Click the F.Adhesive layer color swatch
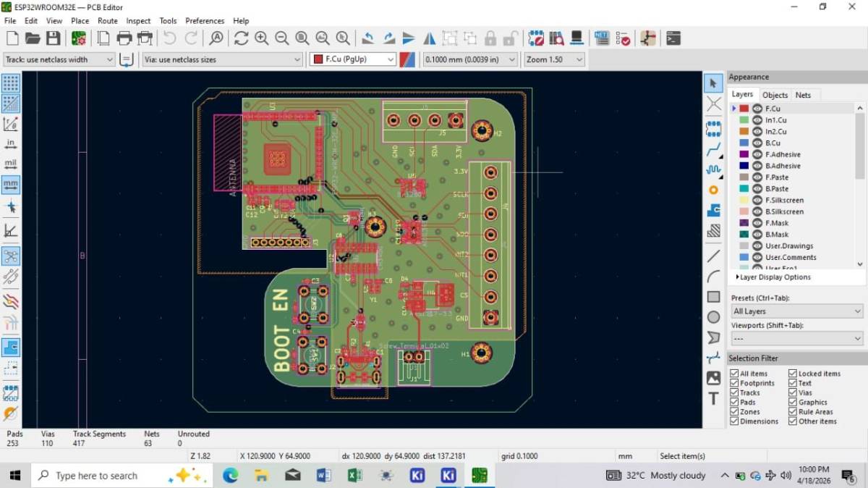Image resolution: width=868 pixels, height=488 pixels. point(744,154)
